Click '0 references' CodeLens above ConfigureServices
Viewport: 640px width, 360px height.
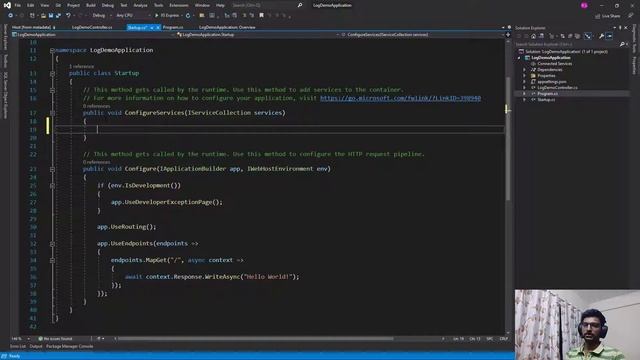(97, 106)
